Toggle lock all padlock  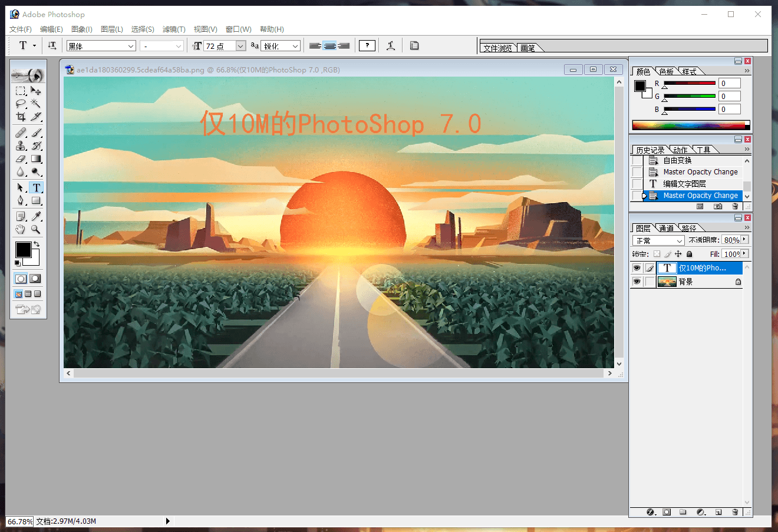click(x=689, y=254)
